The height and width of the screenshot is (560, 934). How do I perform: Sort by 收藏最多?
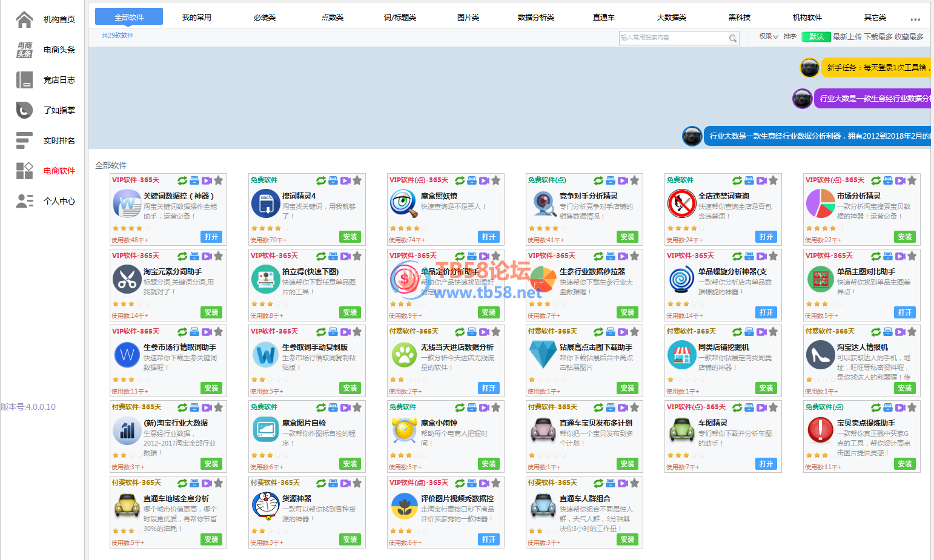tap(909, 37)
